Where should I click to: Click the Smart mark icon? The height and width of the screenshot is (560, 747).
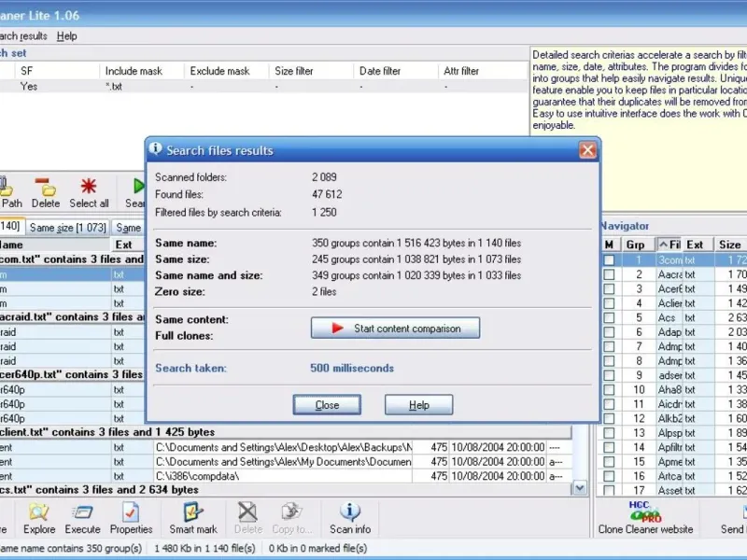pos(193,512)
